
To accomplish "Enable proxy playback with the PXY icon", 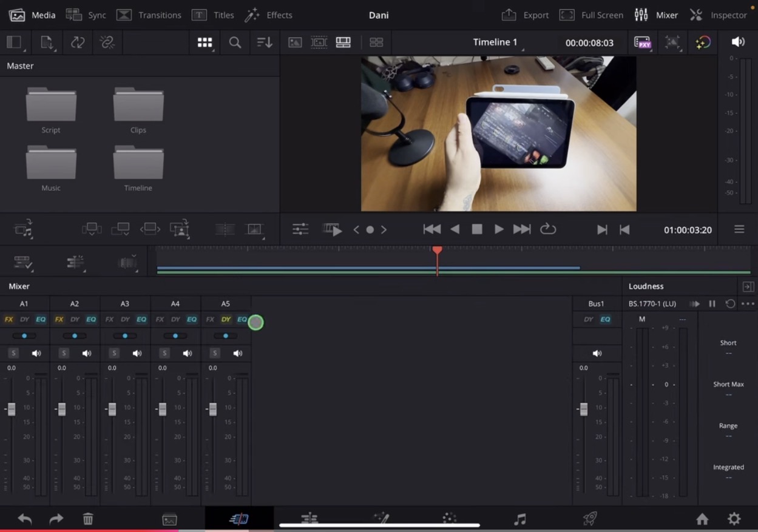I will pos(643,42).
